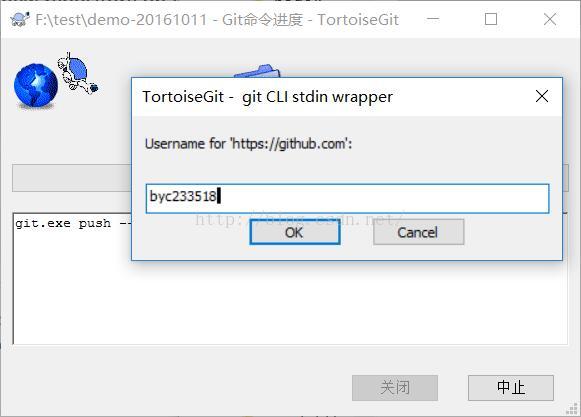Click the resize grip at window corner
The image size is (581, 417).
[572, 409]
